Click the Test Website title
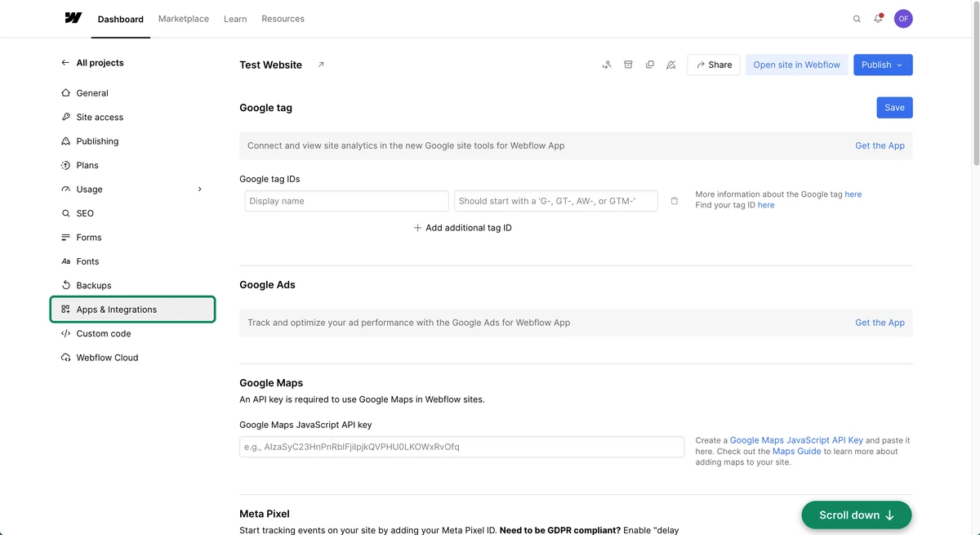Image resolution: width=980 pixels, height=535 pixels. click(270, 65)
